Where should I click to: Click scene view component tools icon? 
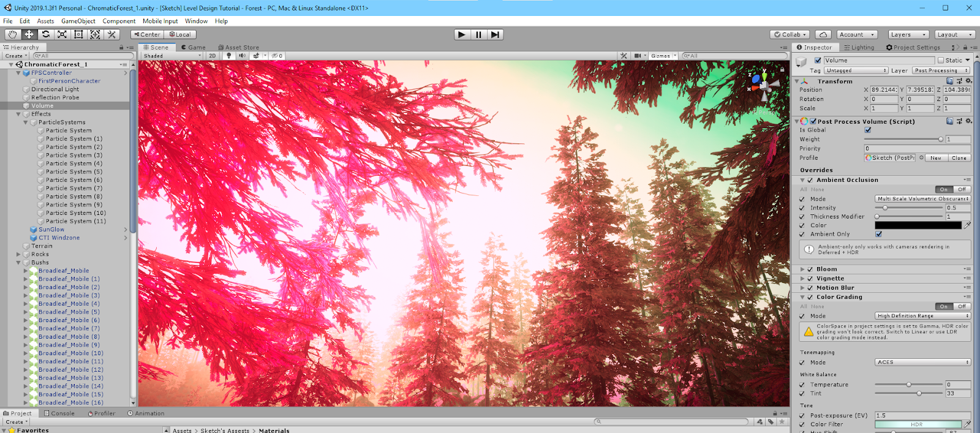[624, 56]
